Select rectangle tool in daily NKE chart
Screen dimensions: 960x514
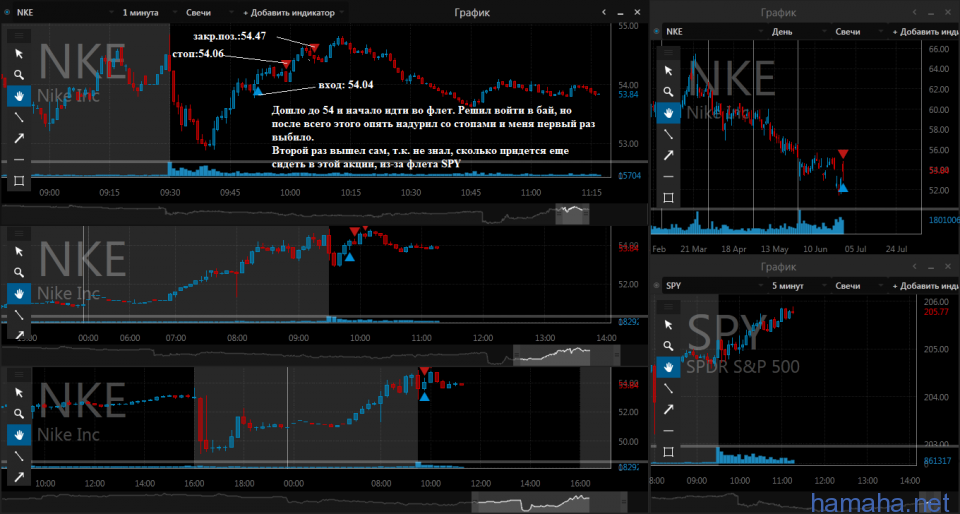pos(669,197)
